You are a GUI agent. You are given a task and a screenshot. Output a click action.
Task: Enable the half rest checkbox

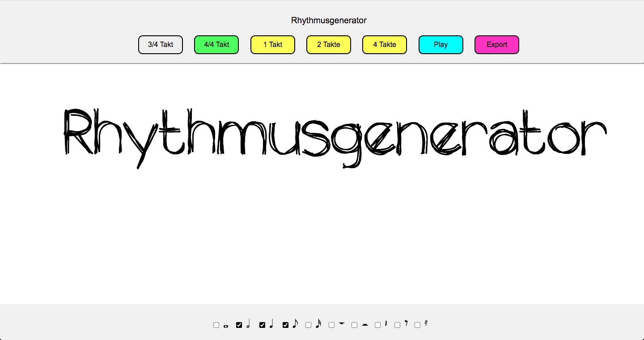point(354,325)
